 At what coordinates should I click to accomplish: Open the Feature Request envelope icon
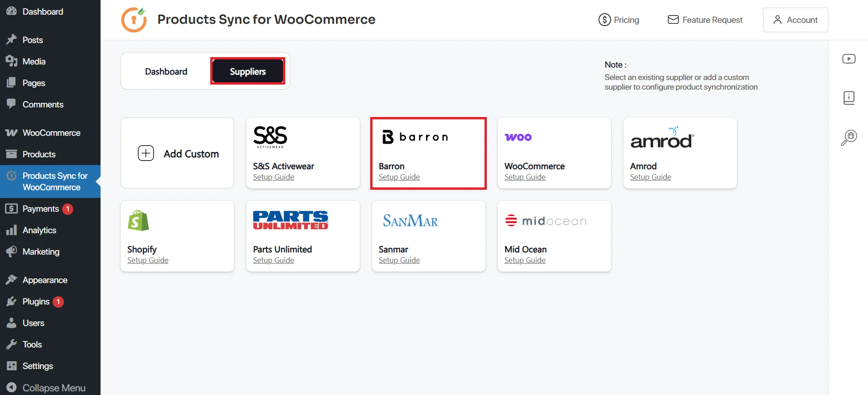672,20
